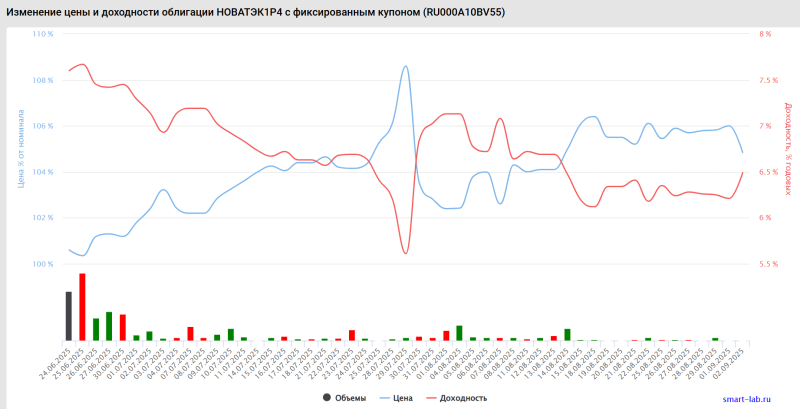Viewport: 800px width, 409px height.
Task: Click the 29.07.2025 date label on x-axis
Action: (392, 363)
